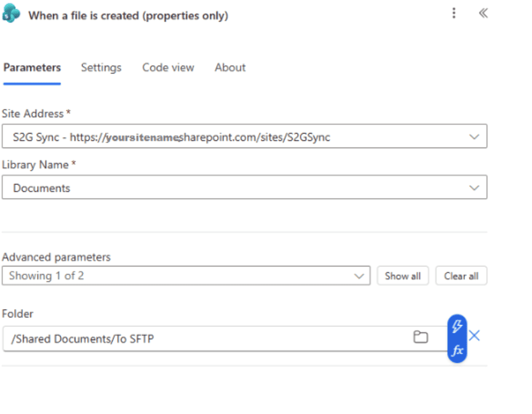Click the Show all button

[403, 276]
